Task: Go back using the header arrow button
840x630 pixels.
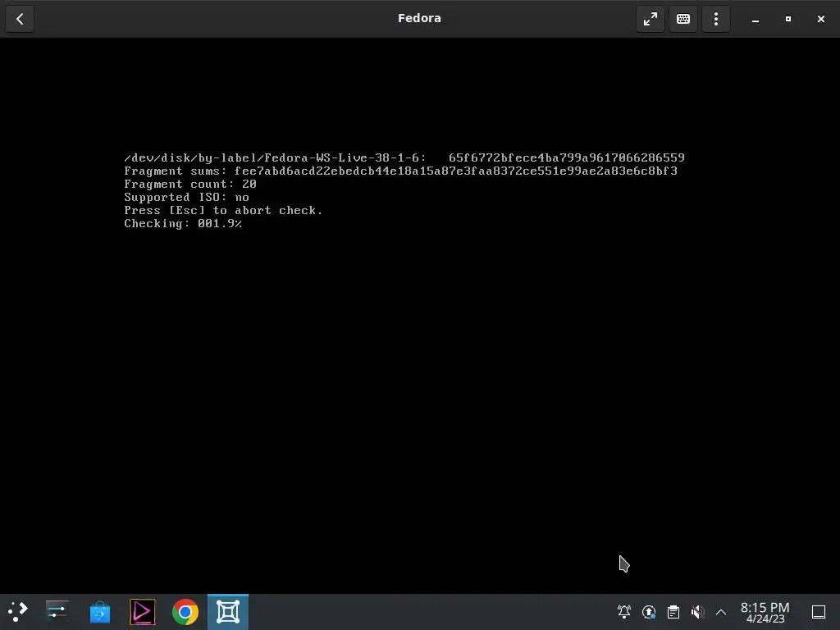Action: pyautogui.click(x=20, y=20)
